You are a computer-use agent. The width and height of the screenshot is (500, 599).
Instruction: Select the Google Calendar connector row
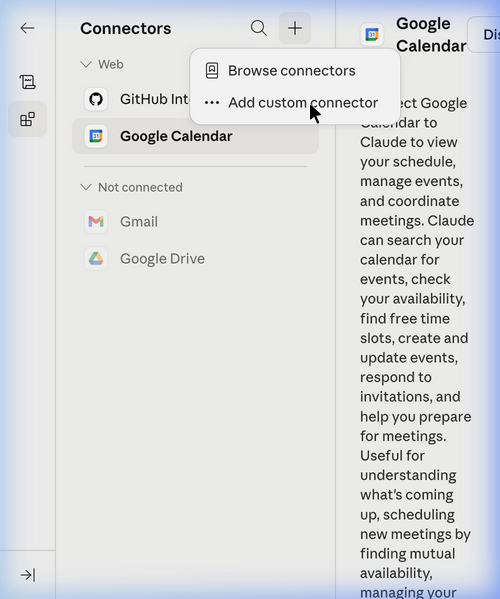click(x=196, y=136)
